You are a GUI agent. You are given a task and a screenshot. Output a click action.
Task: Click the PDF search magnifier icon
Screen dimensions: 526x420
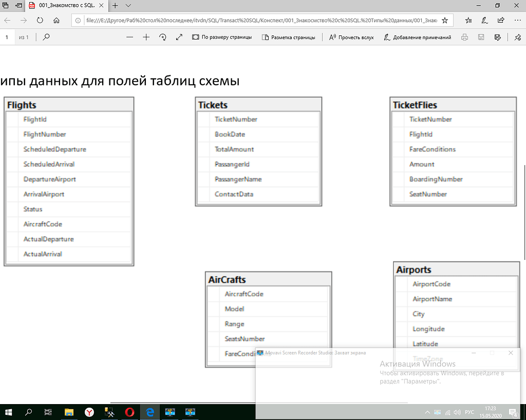[47, 37]
